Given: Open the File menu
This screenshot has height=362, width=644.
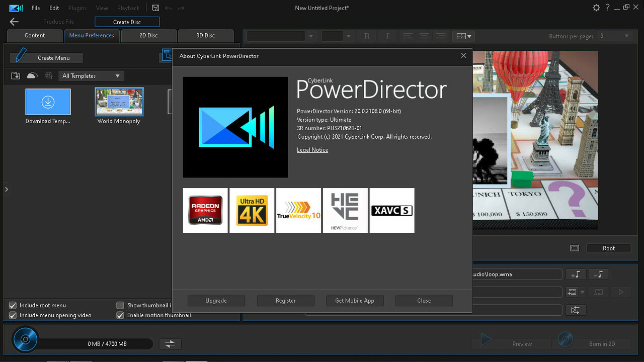Looking at the screenshot, I should pyautogui.click(x=36, y=8).
